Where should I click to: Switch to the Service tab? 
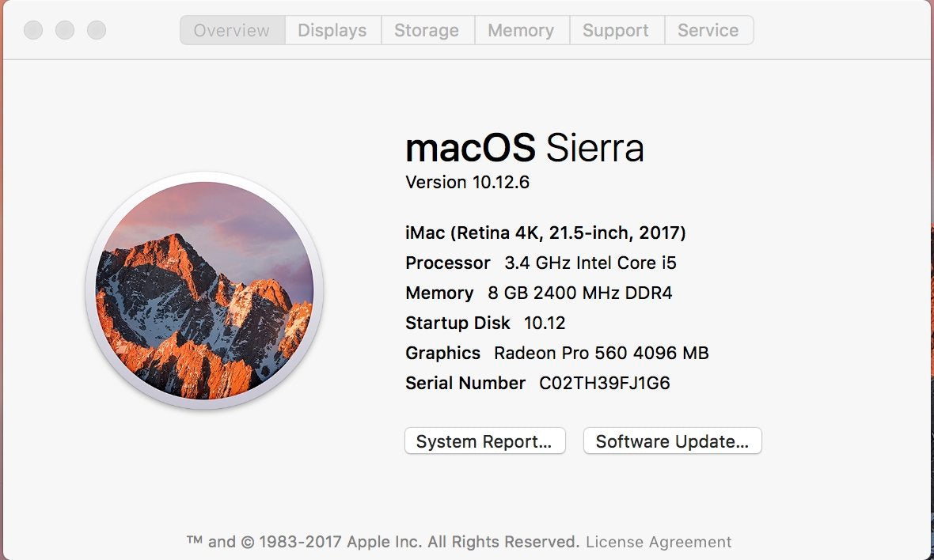pyautogui.click(x=708, y=31)
